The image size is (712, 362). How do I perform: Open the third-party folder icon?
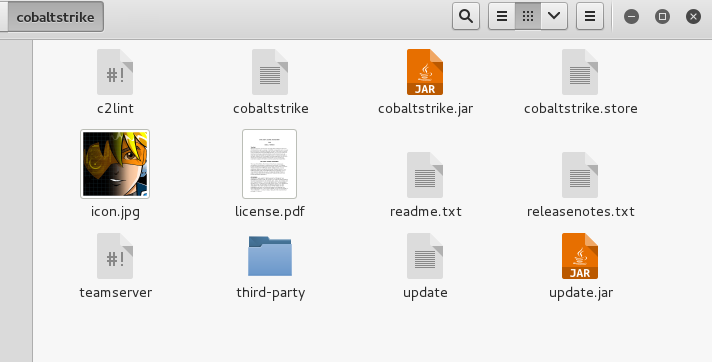[270, 256]
